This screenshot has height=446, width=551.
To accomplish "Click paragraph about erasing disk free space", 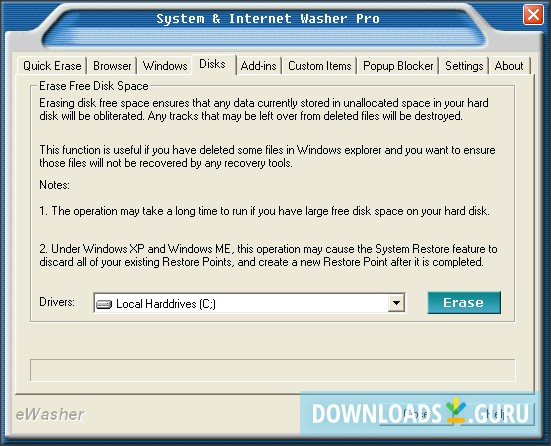I will click(x=264, y=110).
